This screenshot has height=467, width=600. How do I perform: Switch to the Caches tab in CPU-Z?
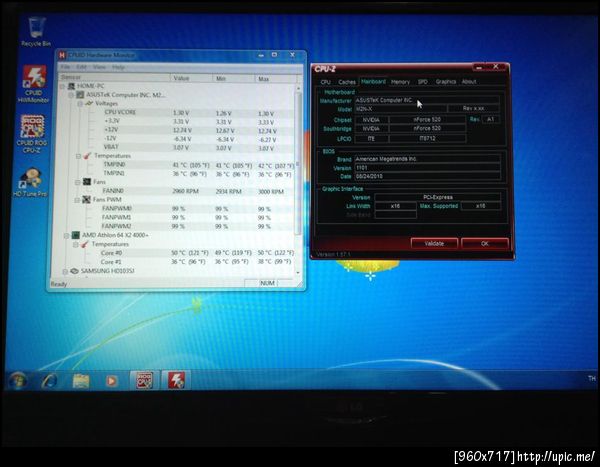click(347, 82)
